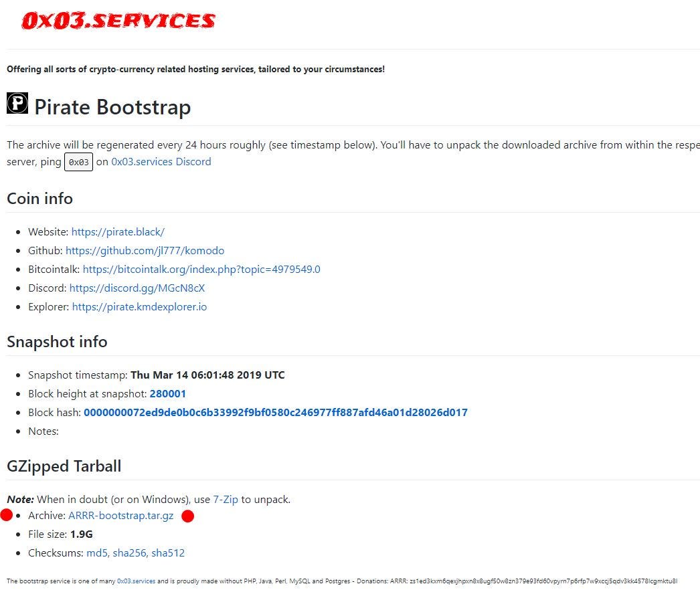This screenshot has height=594, width=700.
Task: Click the Notes: list item
Action: click(43, 431)
